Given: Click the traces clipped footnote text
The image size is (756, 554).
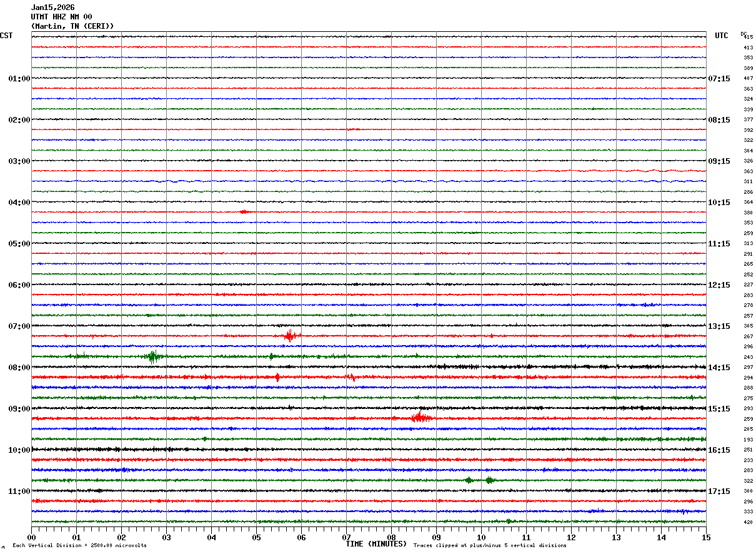Looking at the screenshot, I should [x=490, y=546].
